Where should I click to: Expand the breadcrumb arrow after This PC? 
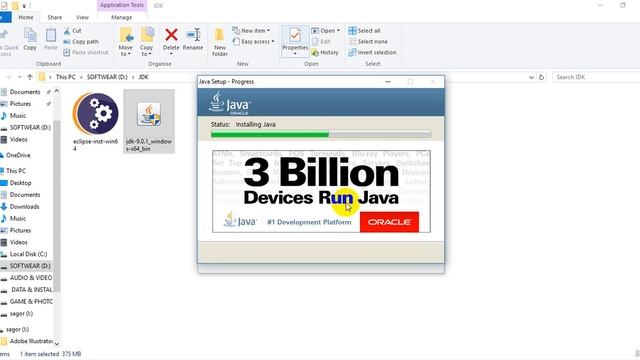(x=81, y=77)
